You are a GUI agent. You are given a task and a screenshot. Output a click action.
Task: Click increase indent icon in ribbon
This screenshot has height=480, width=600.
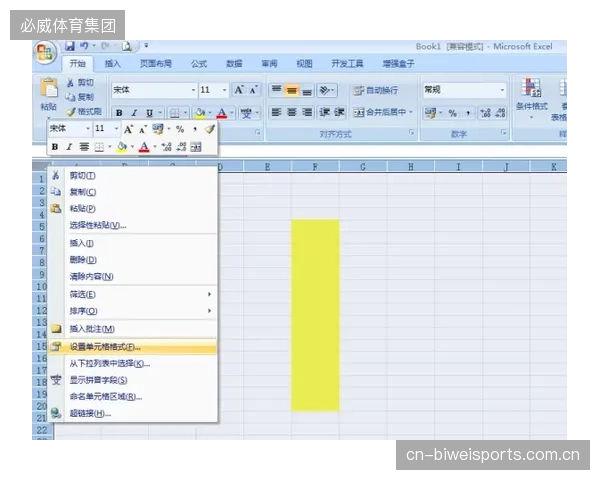pyautogui.click(x=339, y=112)
